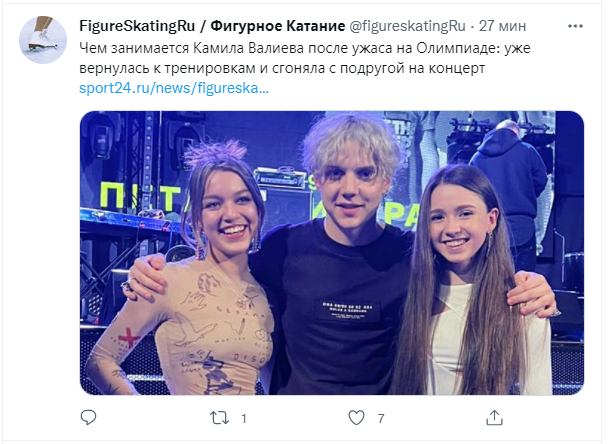This screenshot has height=444, width=609.
Task: Click the FigureSkatingRu display name
Action: tap(137, 26)
